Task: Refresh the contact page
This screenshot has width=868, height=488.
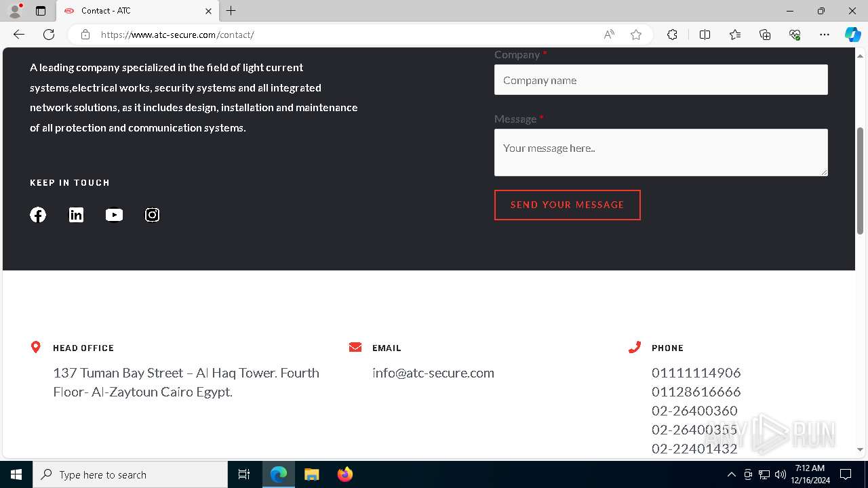Action: coord(49,35)
